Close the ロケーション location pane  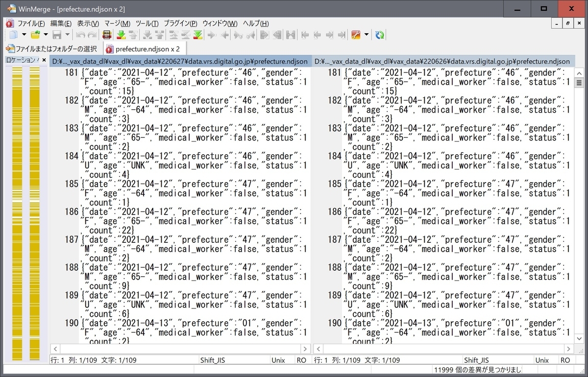click(x=44, y=60)
